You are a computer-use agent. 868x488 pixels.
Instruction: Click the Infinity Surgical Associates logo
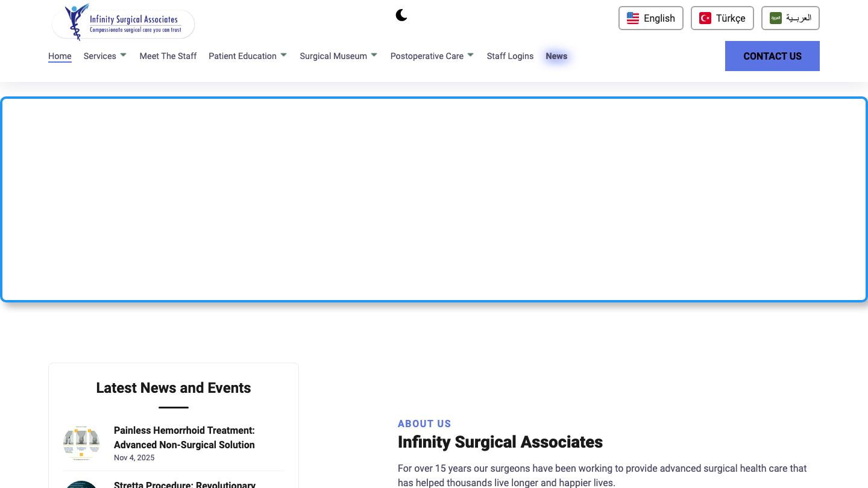(124, 22)
